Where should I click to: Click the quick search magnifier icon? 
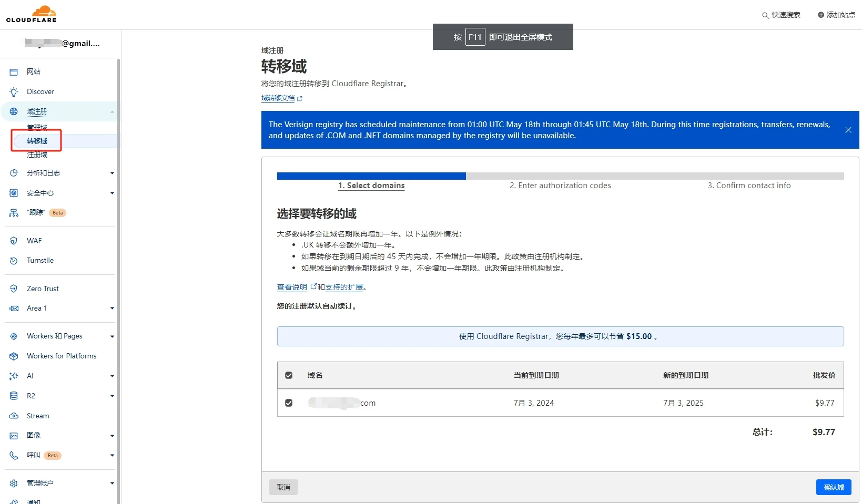click(x=766, y=15)
